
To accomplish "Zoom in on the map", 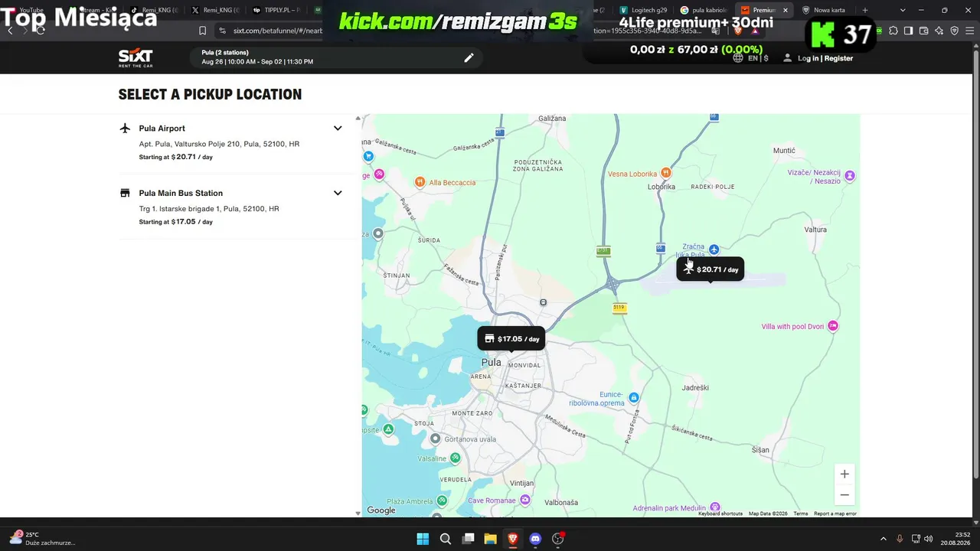I will click(x=844, y=474).
